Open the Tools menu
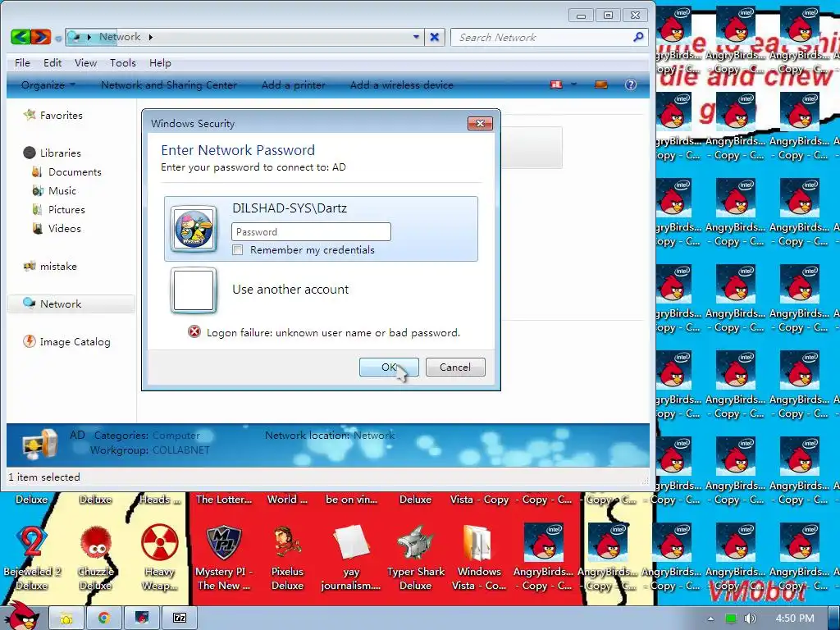 [x=123, y=62]
